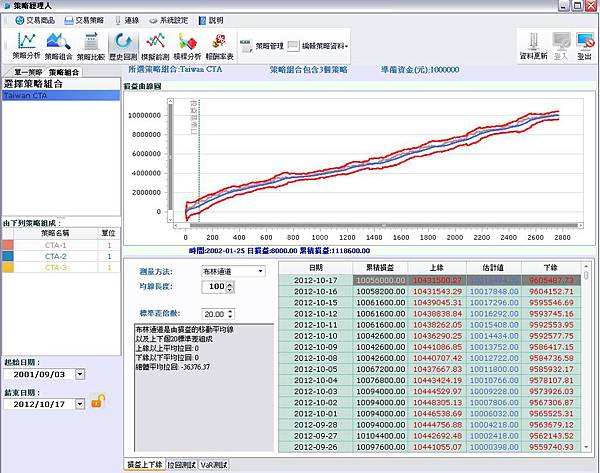Open the 連線 connection menu
Viewport: 600px width, 473px height.
127,20
